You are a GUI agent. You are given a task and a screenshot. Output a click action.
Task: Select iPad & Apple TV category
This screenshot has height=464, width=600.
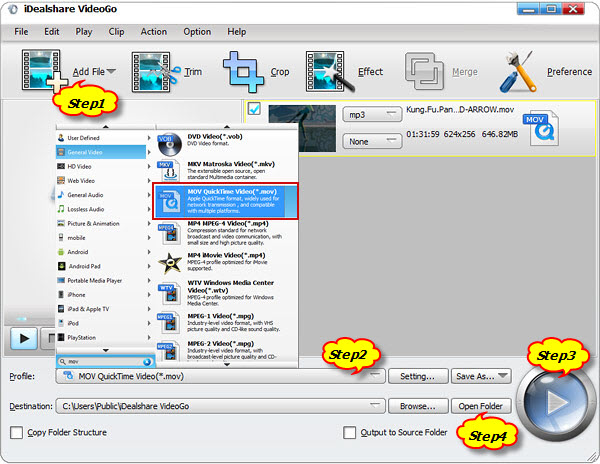[x=101, y=309]
